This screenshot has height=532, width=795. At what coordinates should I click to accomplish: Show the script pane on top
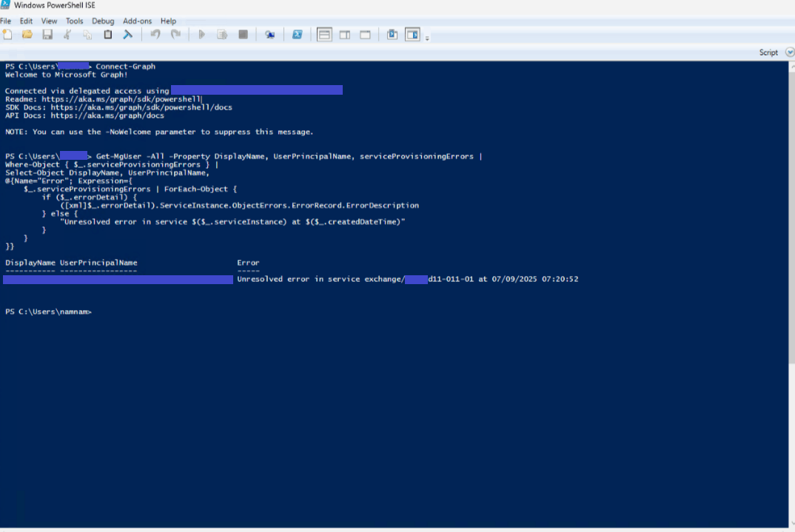pos(324,34)
